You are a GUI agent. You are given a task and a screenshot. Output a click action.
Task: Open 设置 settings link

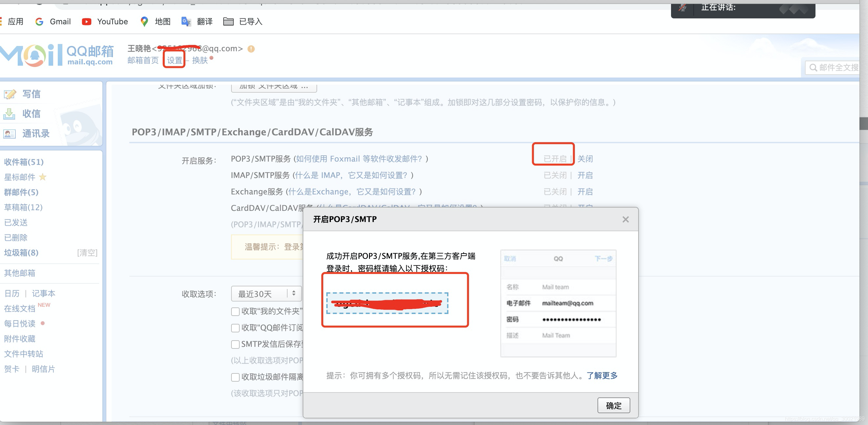(175, 60)
